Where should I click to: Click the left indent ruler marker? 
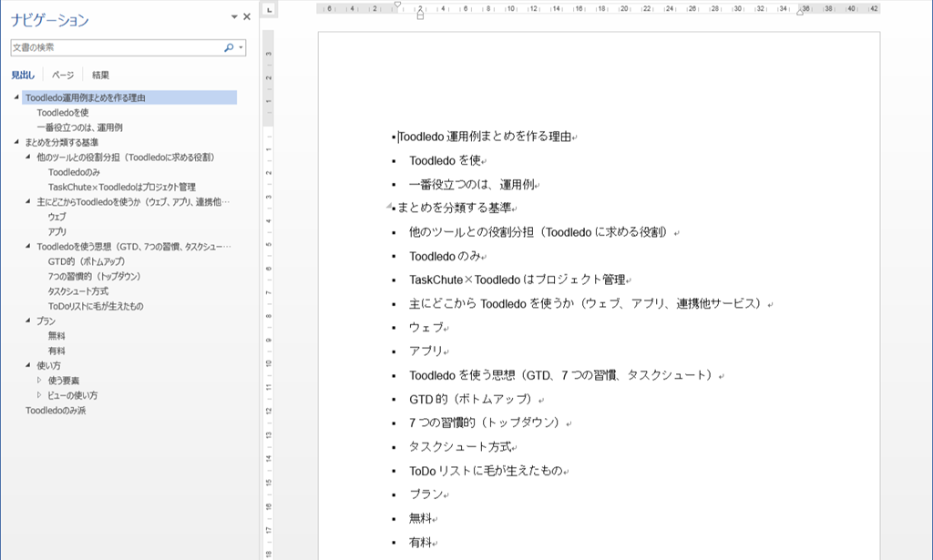coord(420,15)
